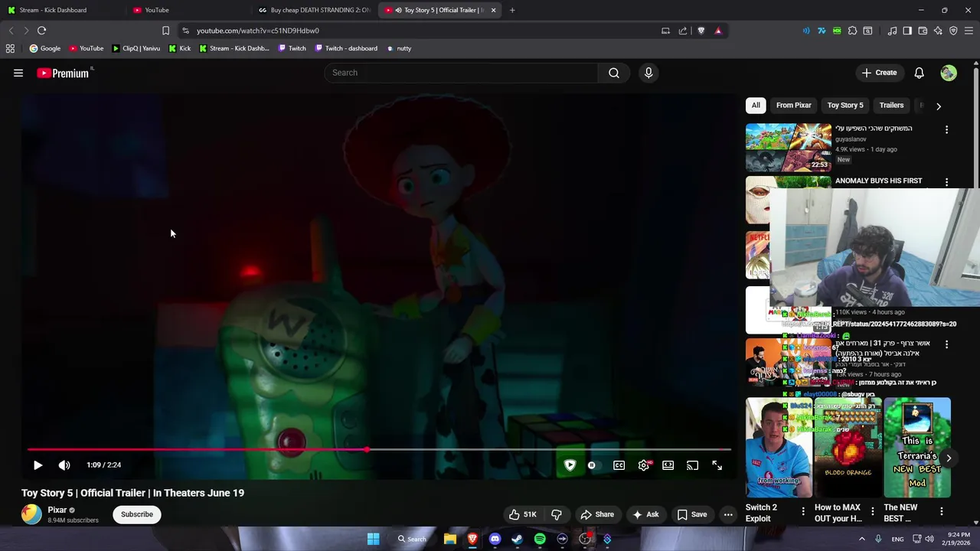The height and width of the screenshot is (551, 980).
Task: Seek the red video progress bar
Action: click(380, 449)
